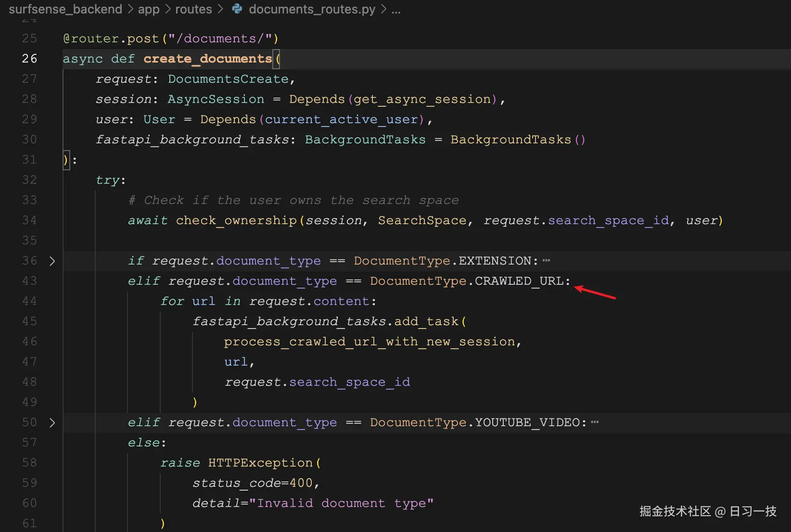Expand the collapsed EXTENSION branch on line 36
This screenshot has height=532, width=791.
click(x=52, y=261)
